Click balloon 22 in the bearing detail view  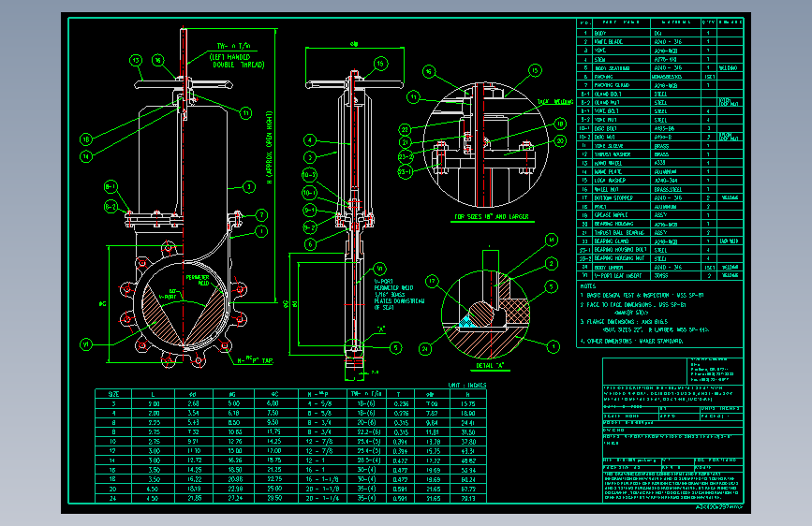406,129
